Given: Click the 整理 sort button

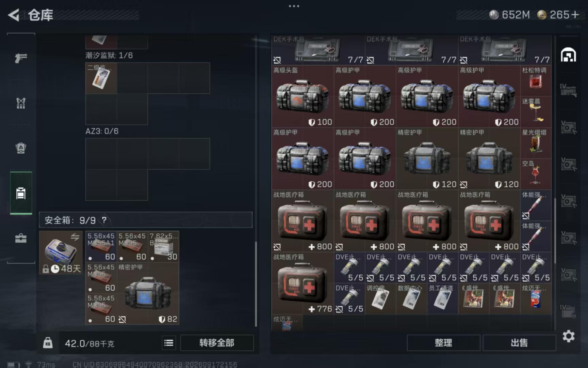Looking at the screenshot, I should [443, 342].
